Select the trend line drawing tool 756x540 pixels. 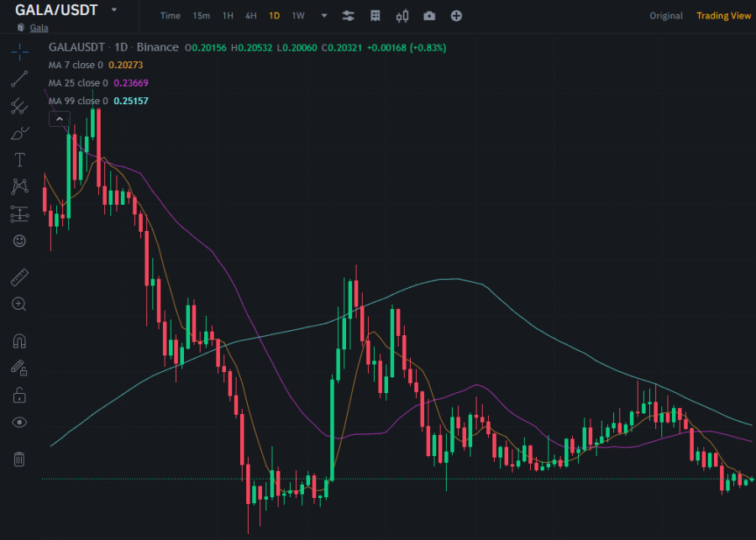pyautogui.click(x=20, y=79)
